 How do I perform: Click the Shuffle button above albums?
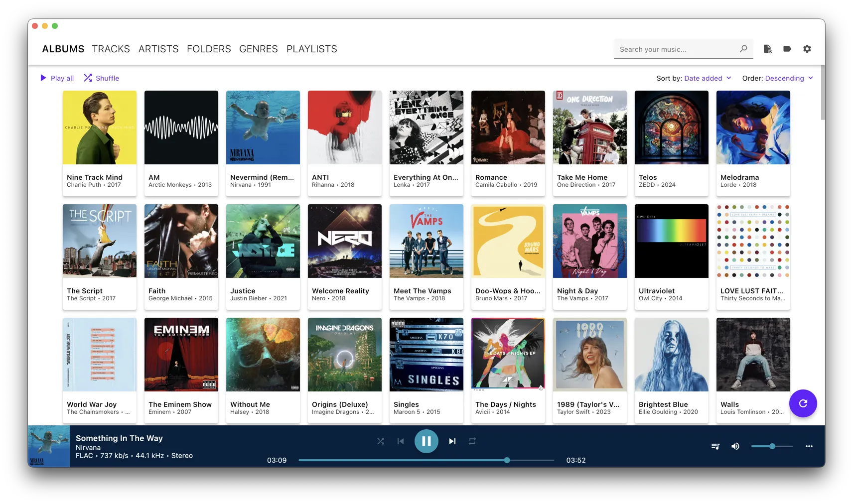point(101,78)
